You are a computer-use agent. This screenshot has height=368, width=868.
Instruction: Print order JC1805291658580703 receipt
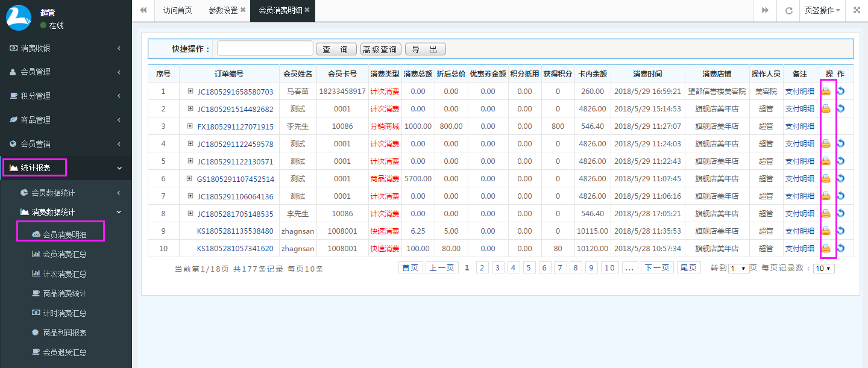pos(826,92)
